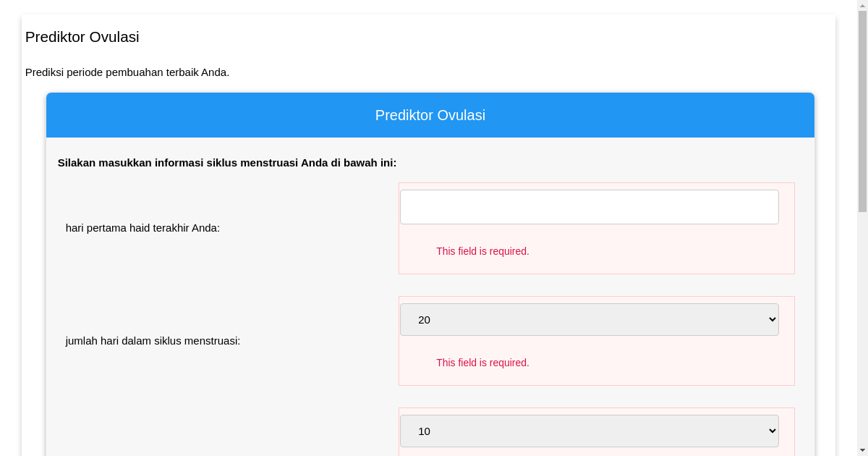Click the scrollbar up arrow at top right
This screenshot has height=456, width=868.
pos(862,4)
